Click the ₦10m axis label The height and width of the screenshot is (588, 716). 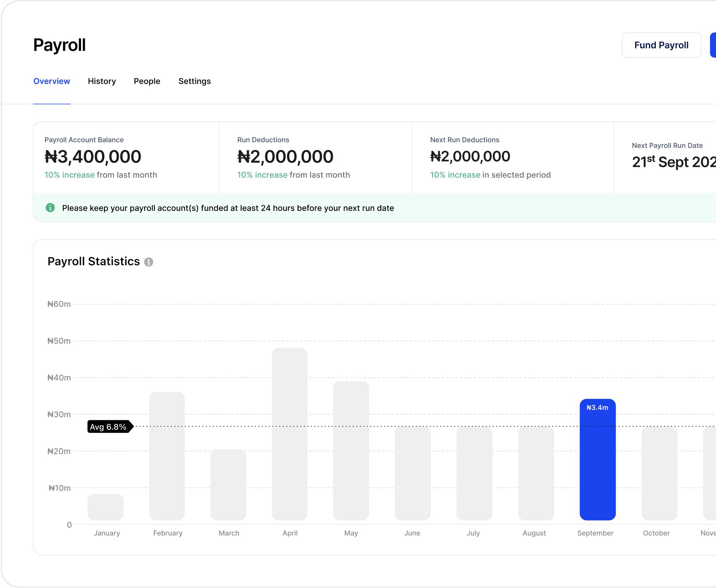[60, 488]
